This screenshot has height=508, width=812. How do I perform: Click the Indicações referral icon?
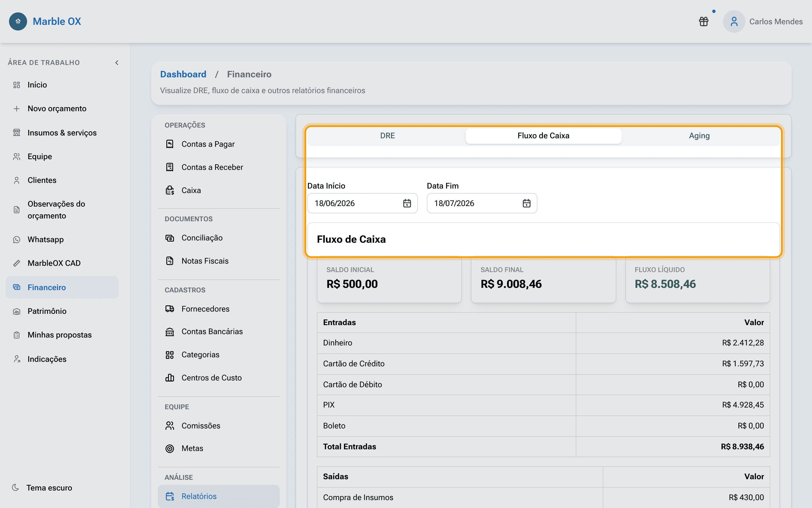pyautogui.click(x=16, y=359)
